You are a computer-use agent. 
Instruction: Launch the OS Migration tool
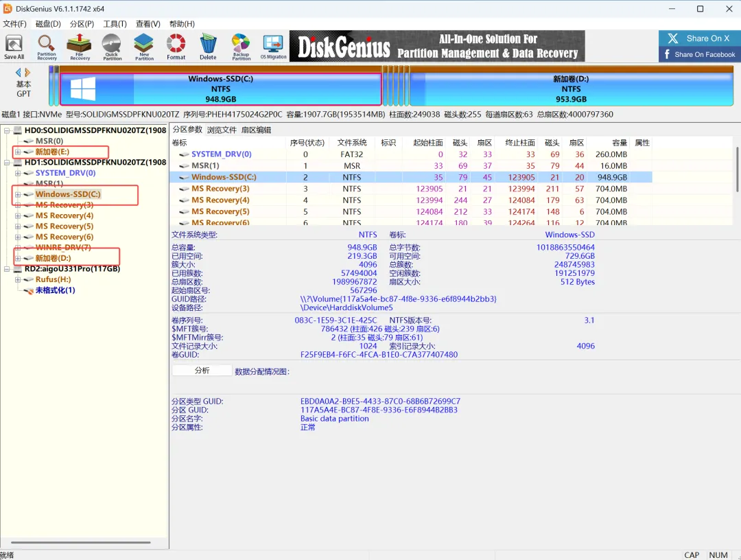coord(273,47)
